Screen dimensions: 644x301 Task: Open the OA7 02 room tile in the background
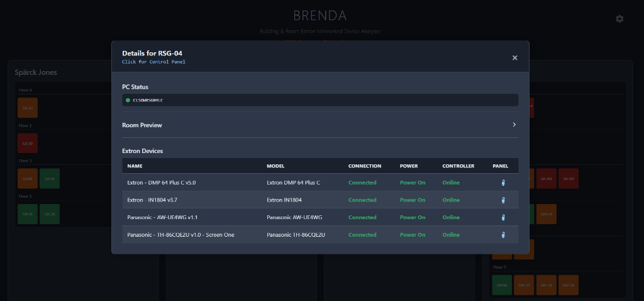point(569,285)
